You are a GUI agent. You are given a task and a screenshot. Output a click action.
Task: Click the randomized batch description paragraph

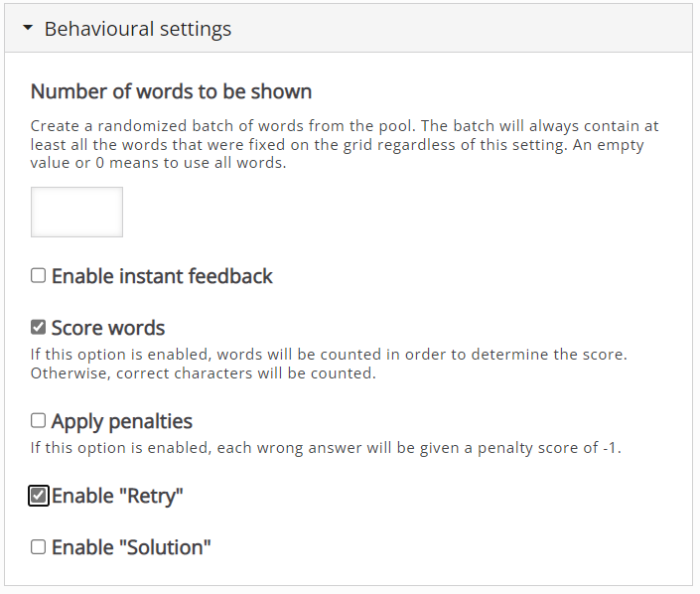[x=345, y=144]
